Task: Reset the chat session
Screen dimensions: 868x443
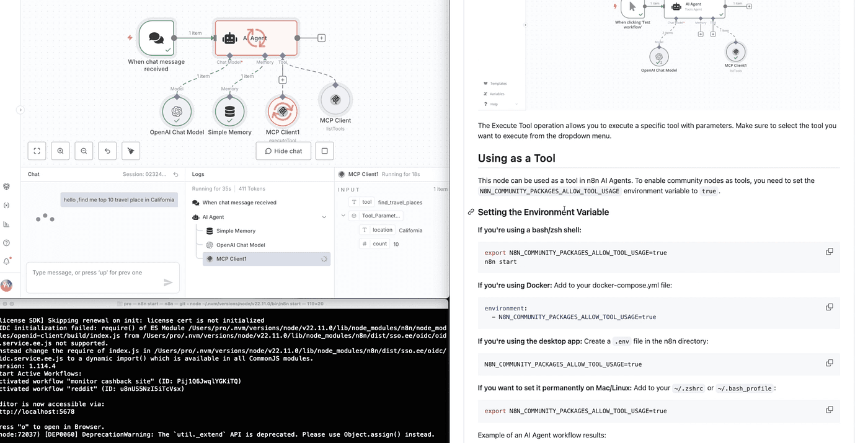Action: pyautogui.click(x=175, y=175)
